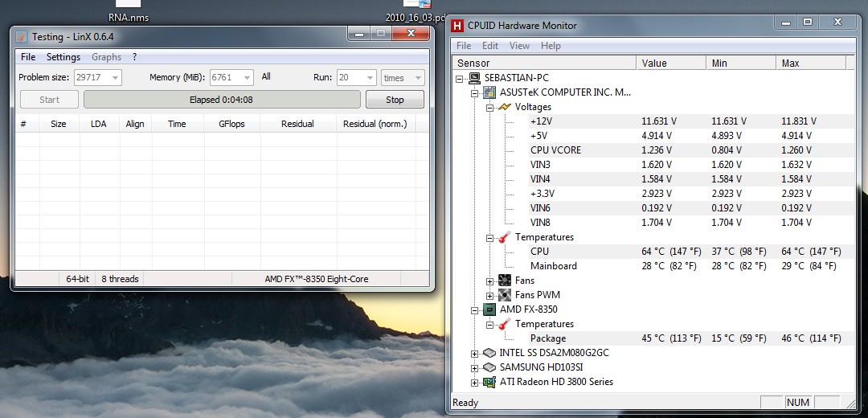
Task: Expand the INTEL SS DSA2M080G2GC node
Action: coord(474,353)
